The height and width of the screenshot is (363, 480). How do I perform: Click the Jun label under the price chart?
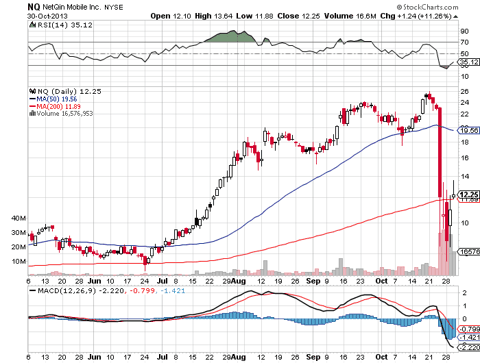coord(95,281)
